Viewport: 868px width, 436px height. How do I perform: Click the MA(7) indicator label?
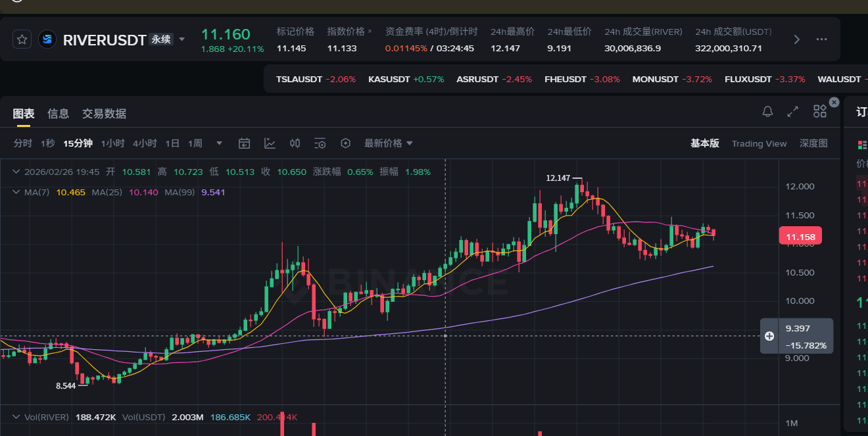point(37,192)
